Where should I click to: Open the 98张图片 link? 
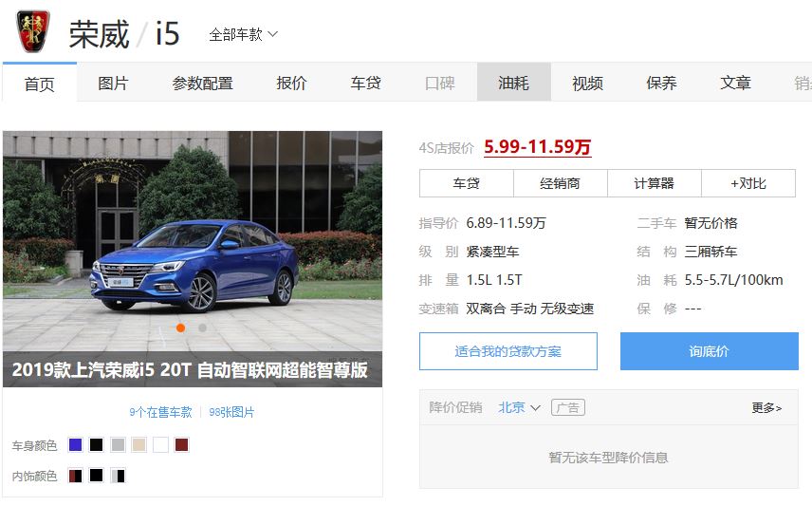[231, 412]
